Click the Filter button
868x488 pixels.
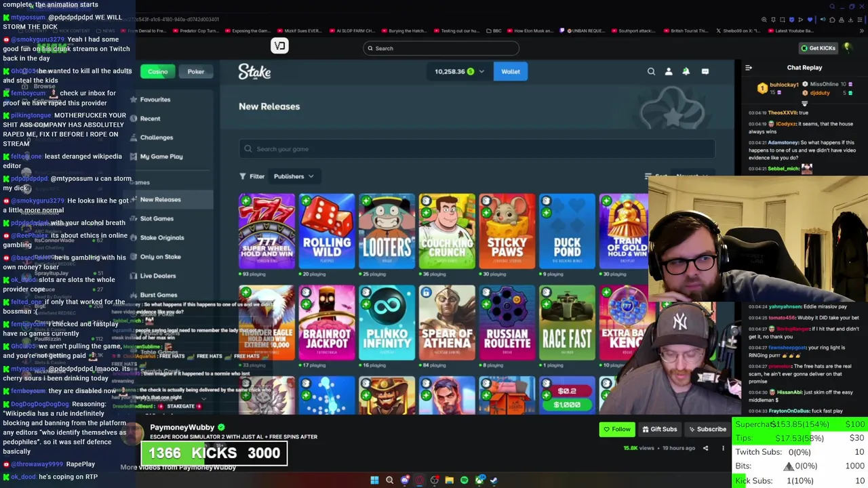pos(252,176)
